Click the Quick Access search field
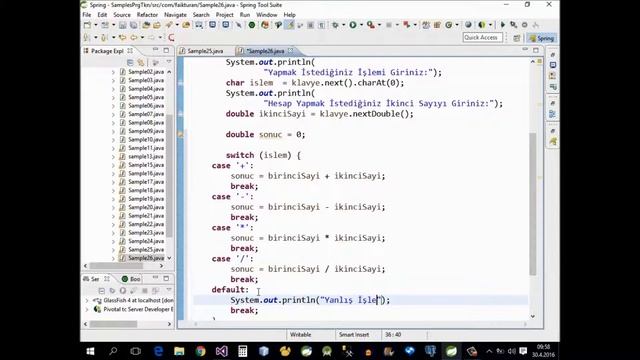Screen dimensions: 640x360 pos(483,38)
